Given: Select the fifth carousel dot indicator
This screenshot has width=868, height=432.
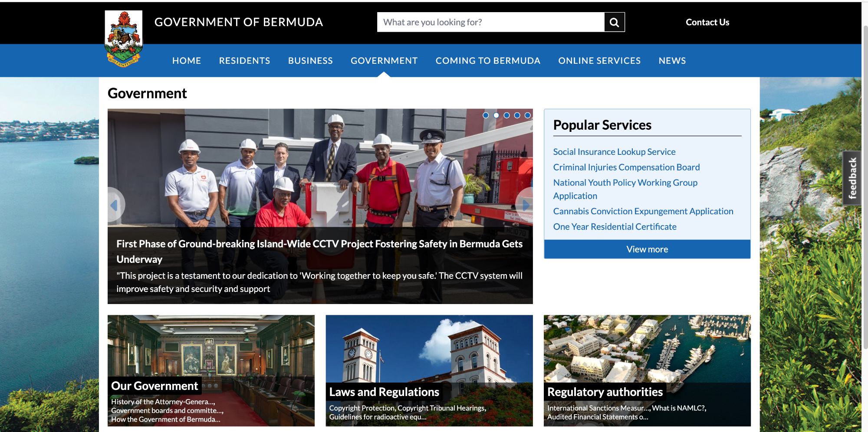Looking at the screenshot, I should click(x=527, y=115).
